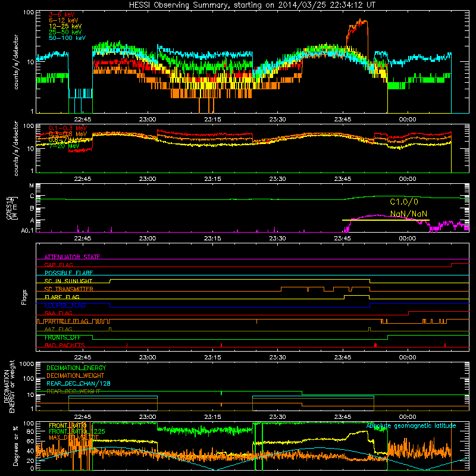Click the 23:45 tick under the MeV panel

tap(343, 179)
